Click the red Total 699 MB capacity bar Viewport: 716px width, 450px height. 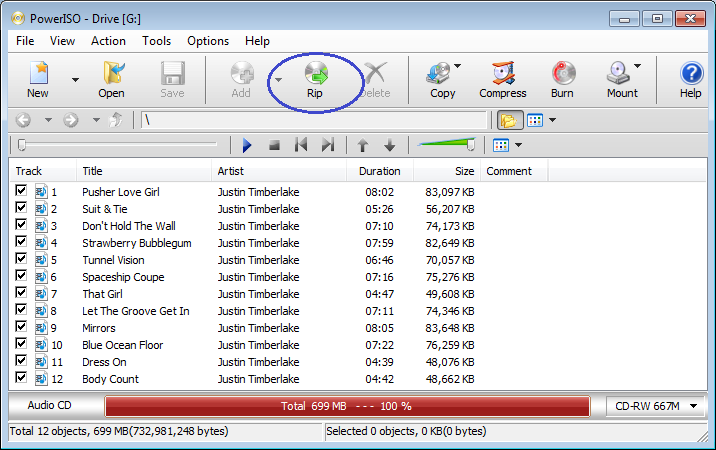(x=347, y=406)
